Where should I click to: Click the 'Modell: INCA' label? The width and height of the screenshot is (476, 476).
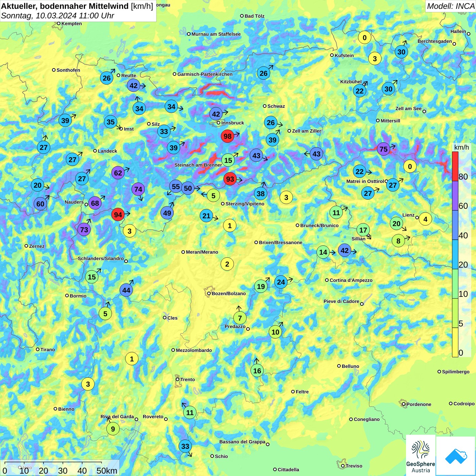pyautogui.click(x=451, y=6)
